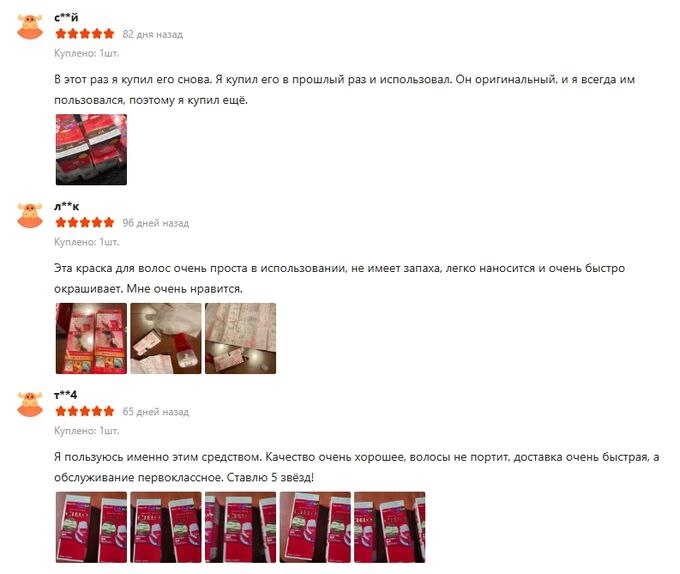Image resolution: width=680 pixels, height=574 pixels.
Task: Open fourth photo in т**4 review
Action: (x=315, y=527)
